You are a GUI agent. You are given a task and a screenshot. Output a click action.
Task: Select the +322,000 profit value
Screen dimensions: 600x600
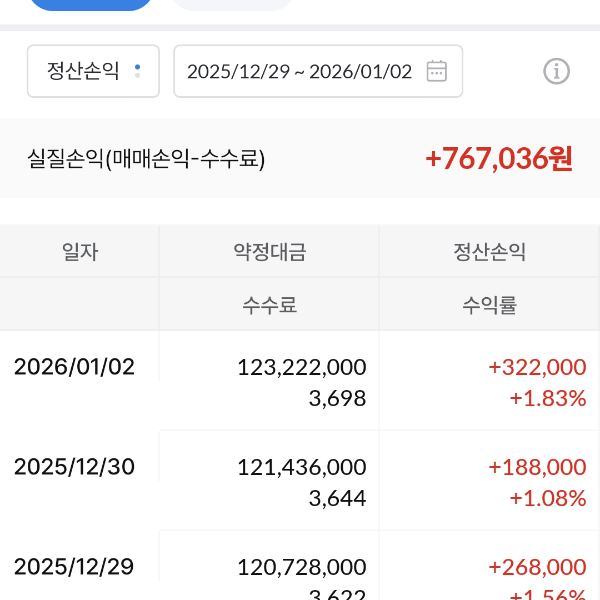pos(537,367)
